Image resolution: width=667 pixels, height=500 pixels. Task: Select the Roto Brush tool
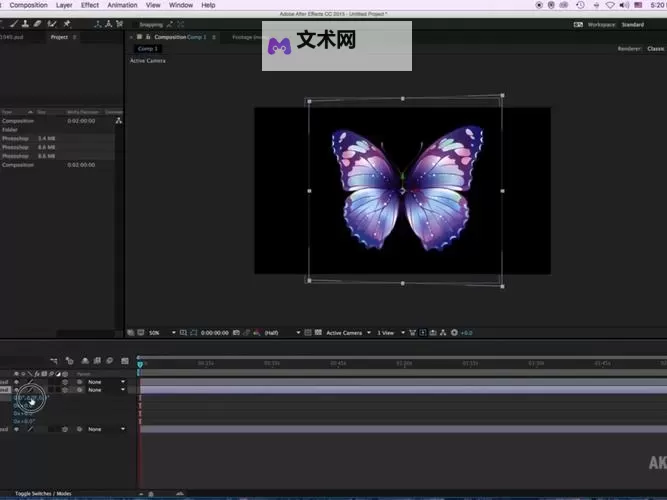[x=52, y=24]
